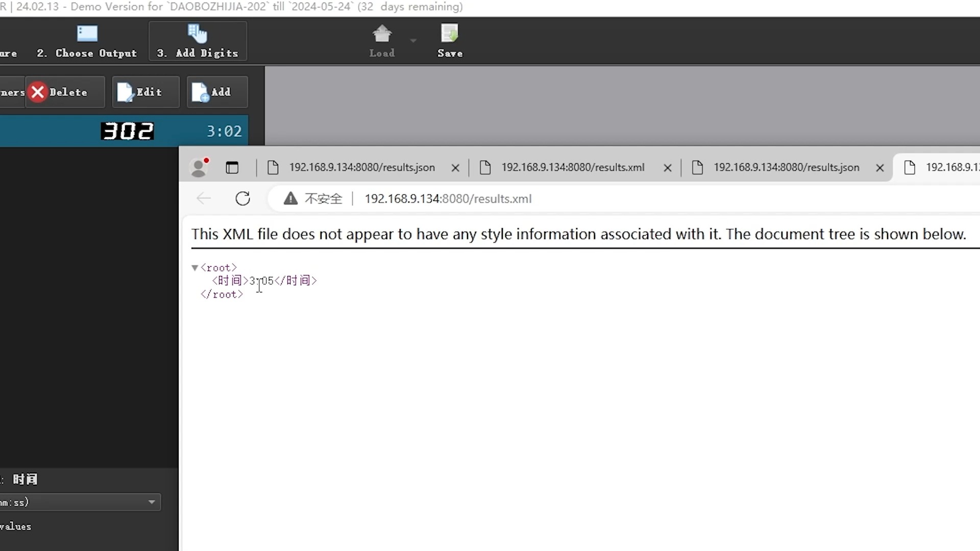Click the Load toolbar button
980x551 pixels.
point(382,41)
